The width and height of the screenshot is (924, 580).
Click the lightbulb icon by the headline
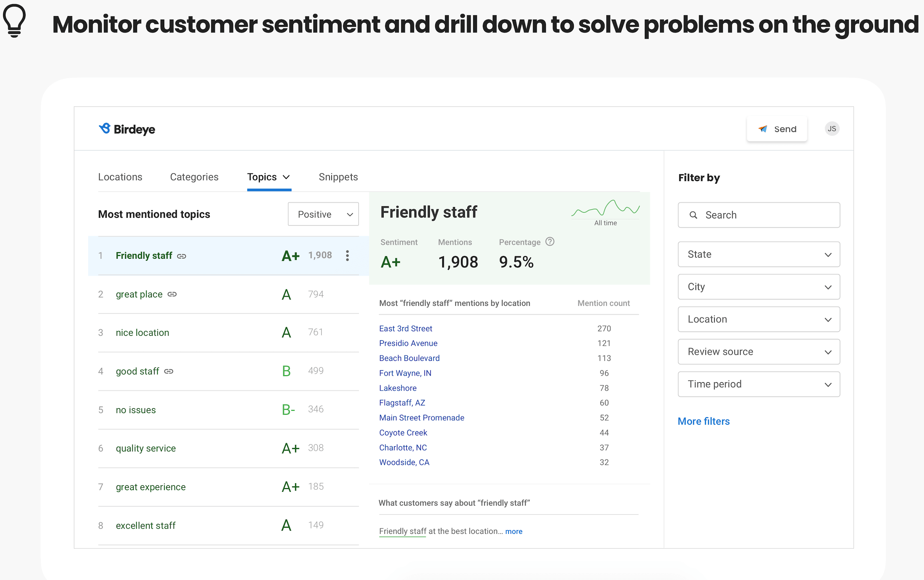click(14, 21)
